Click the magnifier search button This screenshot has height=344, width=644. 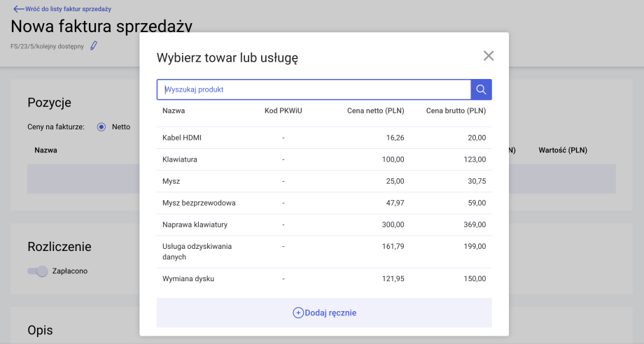481,89
